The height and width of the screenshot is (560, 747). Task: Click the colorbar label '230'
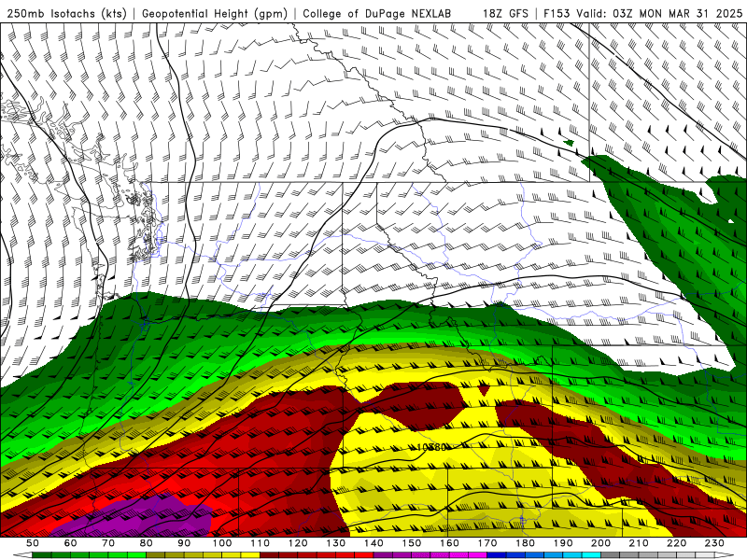click(715, 543)
